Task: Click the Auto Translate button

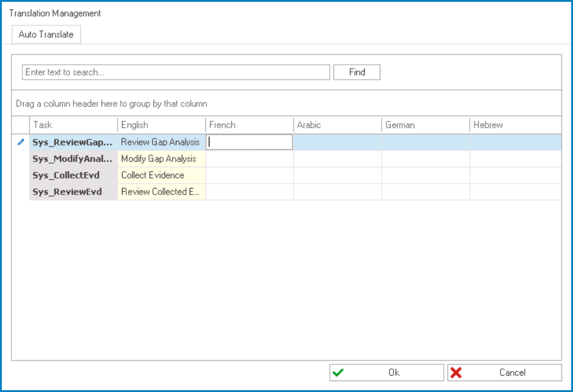Action: (46, 34)
